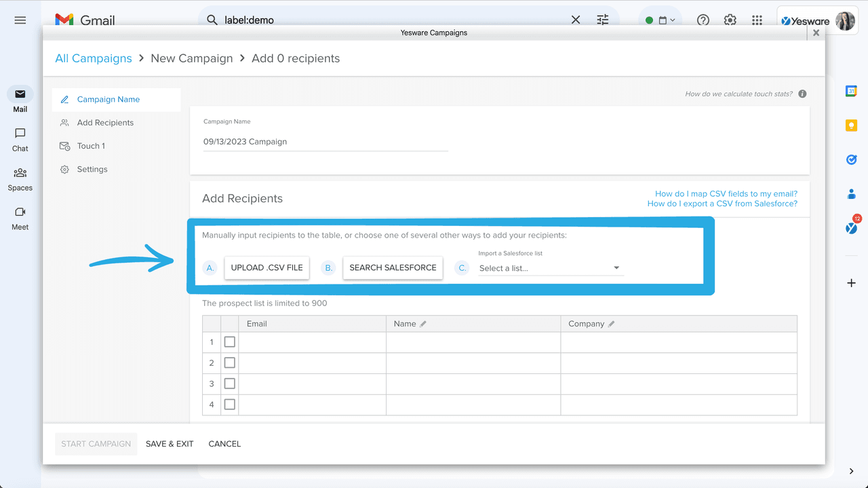Open Touch 1 section in sidebar
868x488 pixels.
click(x=91, y=146)
